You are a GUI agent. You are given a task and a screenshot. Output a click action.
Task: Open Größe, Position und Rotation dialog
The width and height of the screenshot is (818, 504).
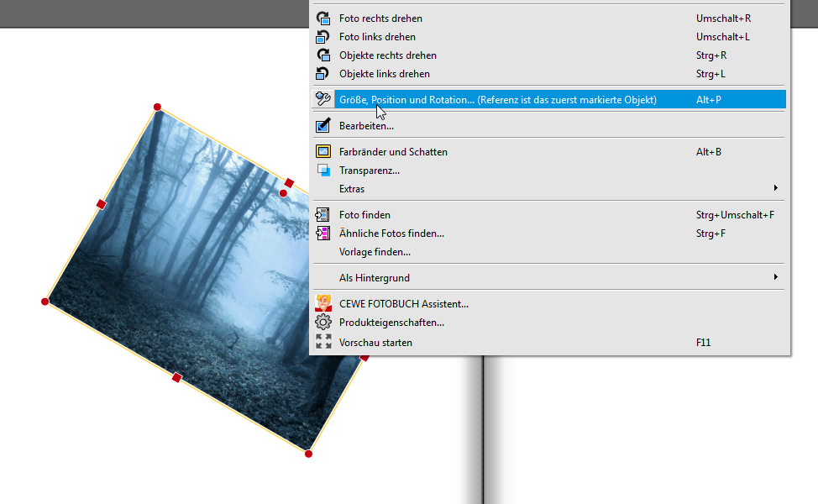coord(549,99)
